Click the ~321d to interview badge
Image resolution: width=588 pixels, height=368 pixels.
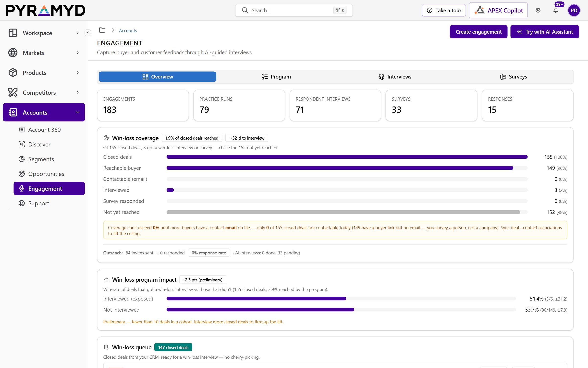pos(247,138)
